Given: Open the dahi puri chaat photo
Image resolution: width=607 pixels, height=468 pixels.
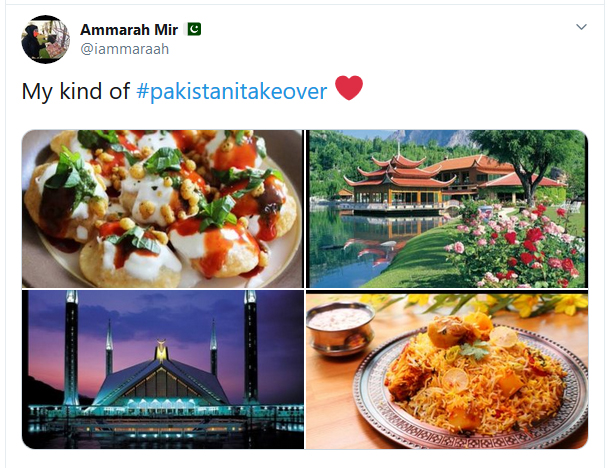Looking at the screenshot, I should [x=163, y=209].
